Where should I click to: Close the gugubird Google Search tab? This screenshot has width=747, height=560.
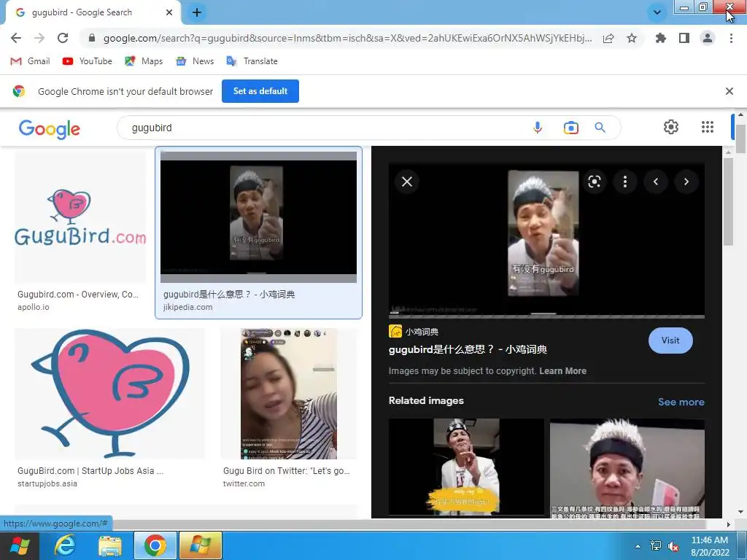tap(169, 12)
